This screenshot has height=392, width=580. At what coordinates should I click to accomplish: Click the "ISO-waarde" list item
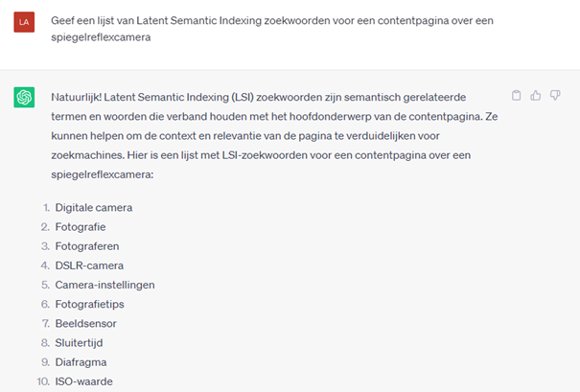coord(83,382)
